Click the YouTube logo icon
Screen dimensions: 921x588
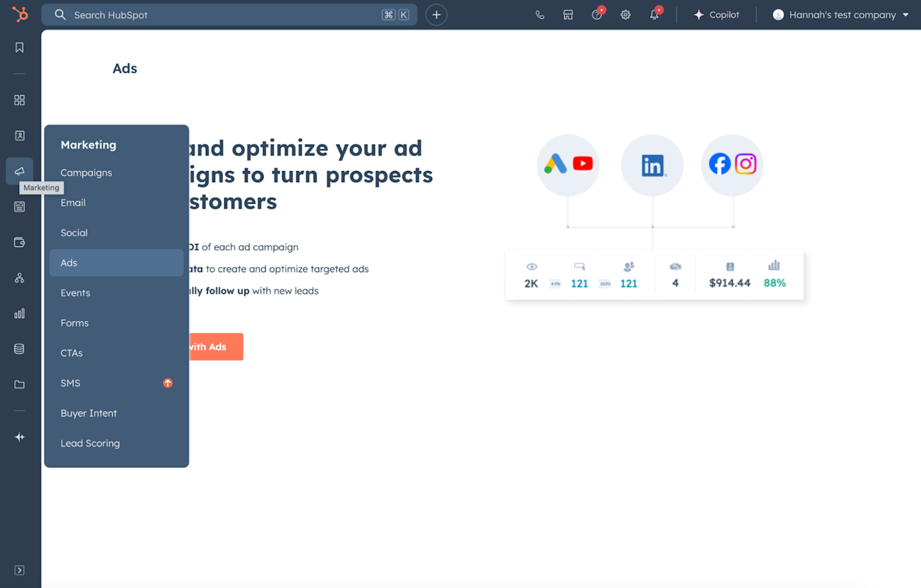[583, 163]
